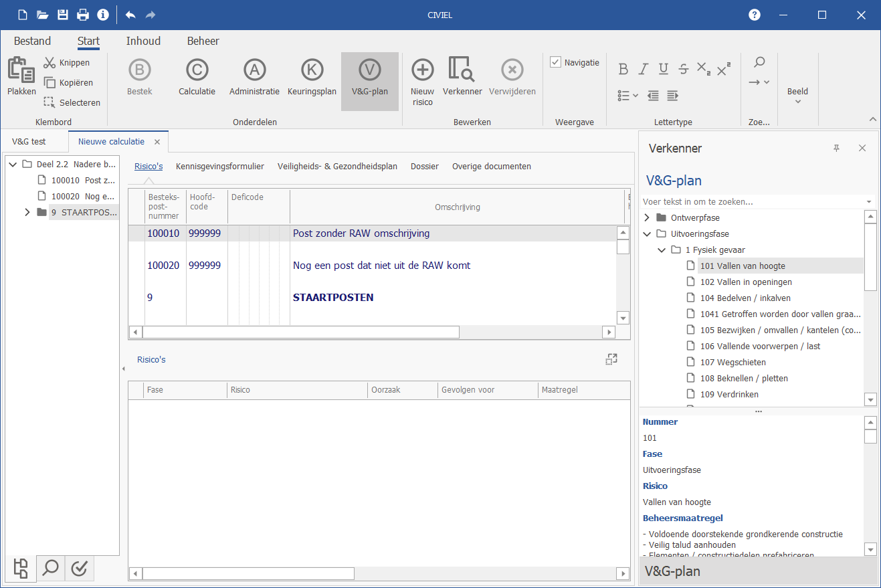Open the checkmark view at bottom left
The height and width of the screenshot is (588, 881).
click(x=80, y=569)
